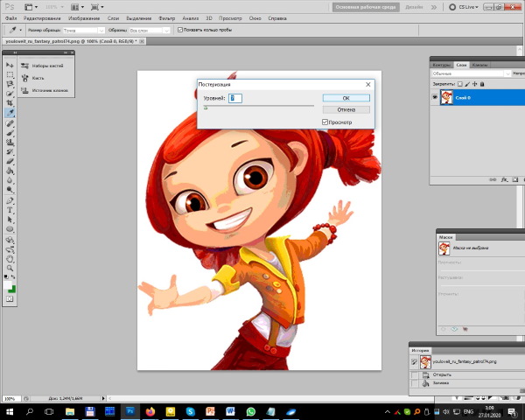This screenshot has height=420, width=525.
Task: Toggle lock image pixels brush icon
Action: point(467,84)
